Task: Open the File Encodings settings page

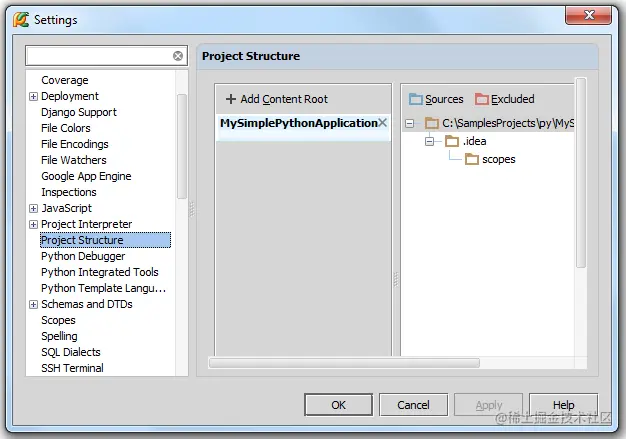Action: (75, 144)
